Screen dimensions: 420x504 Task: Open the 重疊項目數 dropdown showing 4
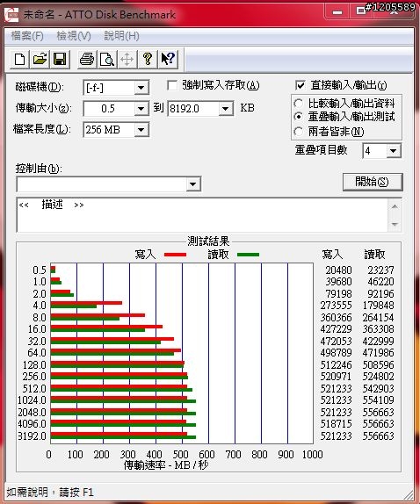pyautogui.click(x=393, y=151)
